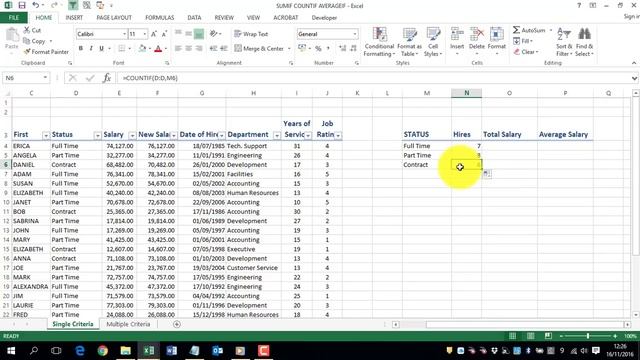Decrease font size with the smaller A icon
640x360 pixels.
click(164, 34)
